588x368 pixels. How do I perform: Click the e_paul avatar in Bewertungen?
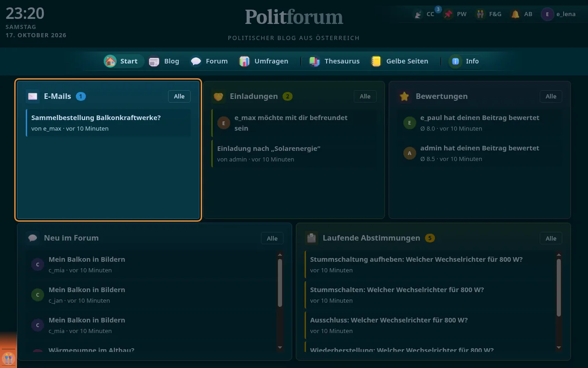[410, 123]
